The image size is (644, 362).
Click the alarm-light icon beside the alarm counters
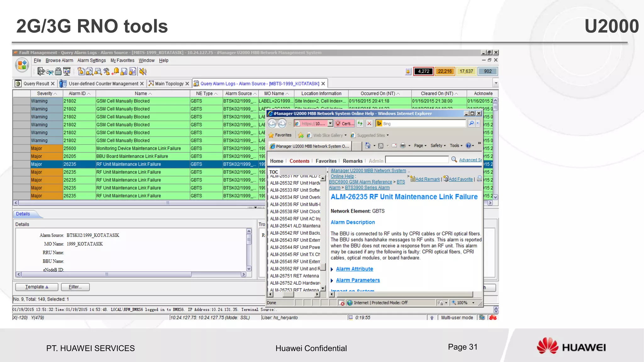pos(408,72)
